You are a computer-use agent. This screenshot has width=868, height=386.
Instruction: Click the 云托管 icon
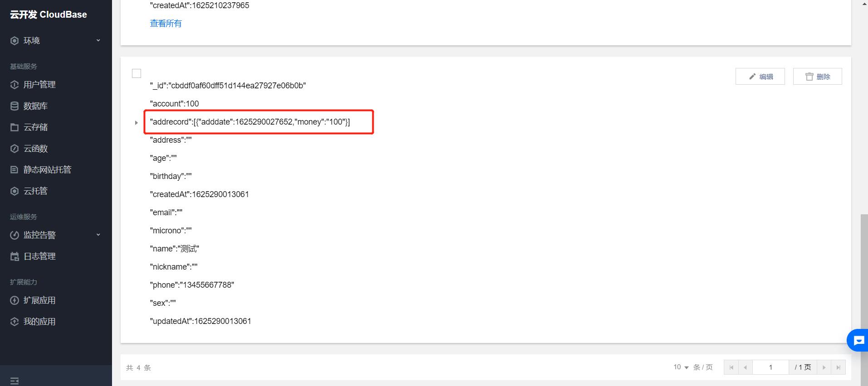[x=15, y=191]
